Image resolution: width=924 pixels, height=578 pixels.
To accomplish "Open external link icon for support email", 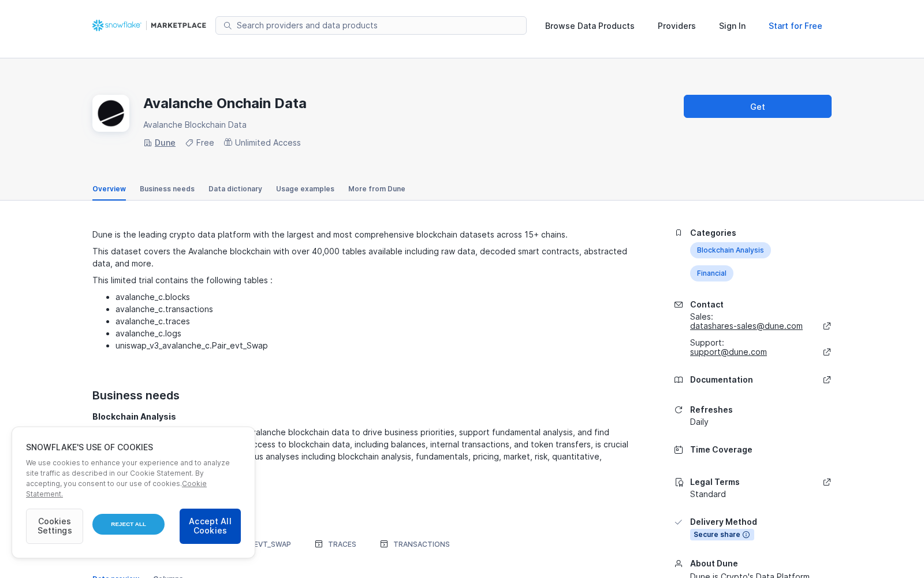I will (x=827, y=352).
